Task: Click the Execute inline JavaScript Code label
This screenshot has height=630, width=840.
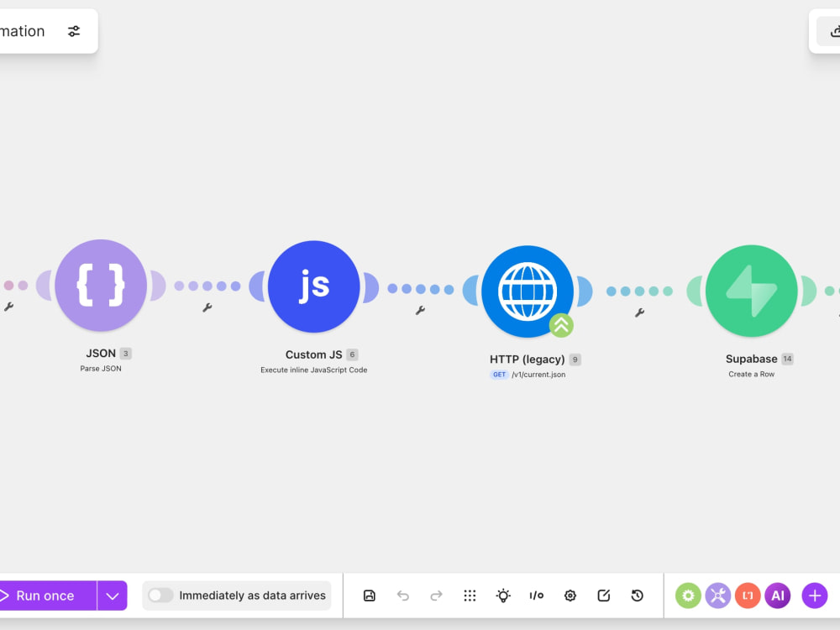Action: 314,370
